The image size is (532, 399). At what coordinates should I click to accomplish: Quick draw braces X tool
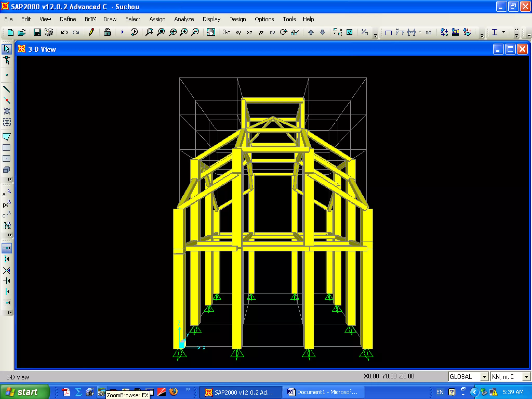(x=7, y=111)
